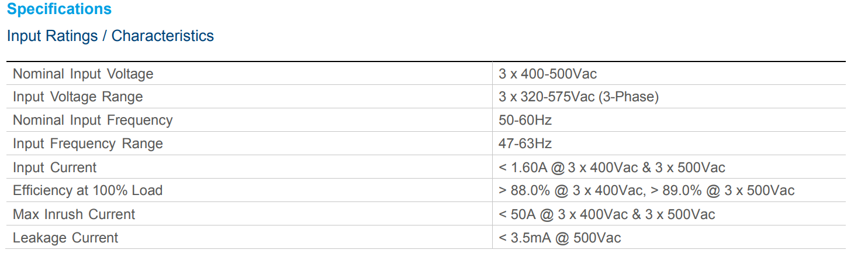Image resolution: width=868 pixels, height=253 pixels.
Task: Click the Max Inrush Current label
Action: [74, 214]
